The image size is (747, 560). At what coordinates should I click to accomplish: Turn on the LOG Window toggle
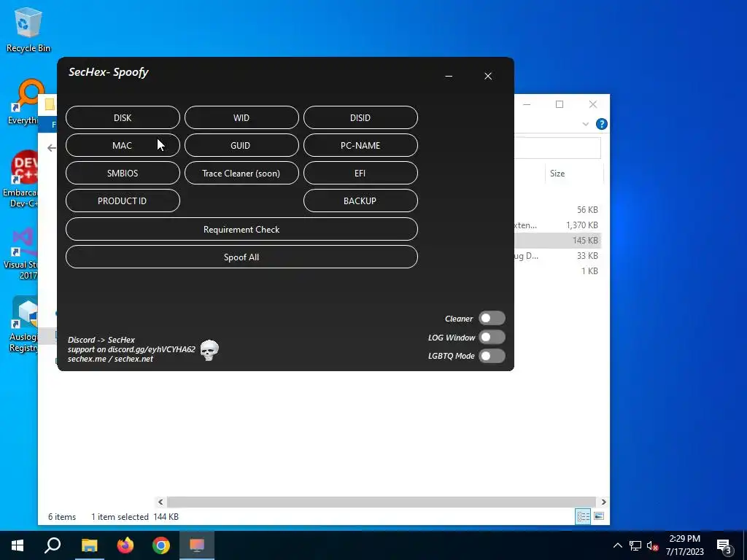(492, 337)
